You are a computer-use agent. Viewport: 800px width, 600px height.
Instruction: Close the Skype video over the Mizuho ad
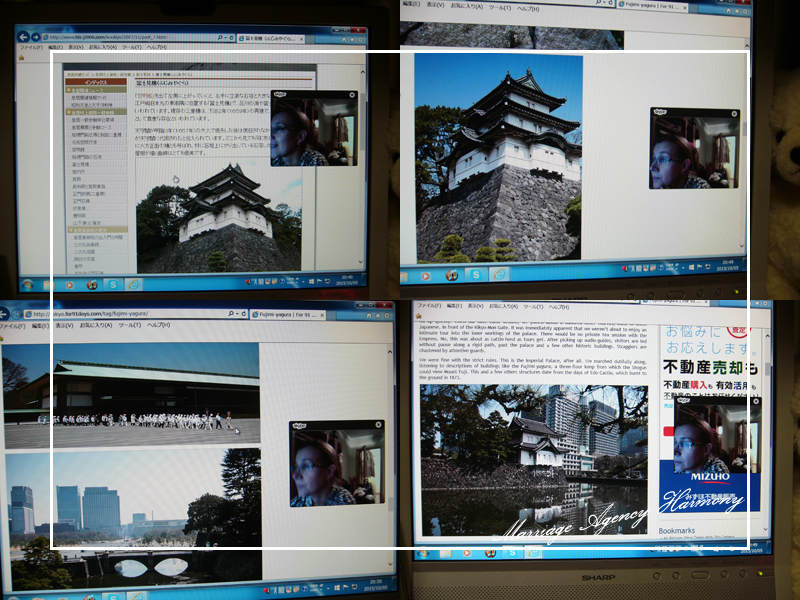[x=756, y=402]
